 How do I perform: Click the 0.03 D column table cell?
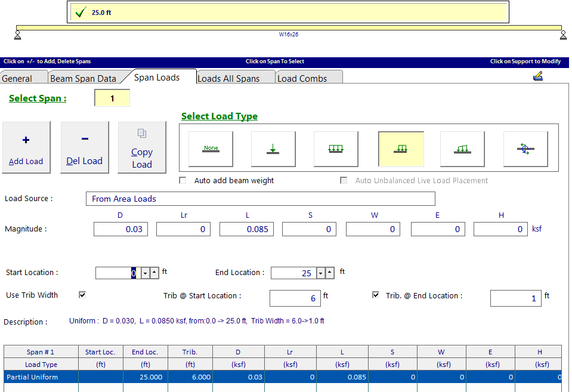pos(239,377)
